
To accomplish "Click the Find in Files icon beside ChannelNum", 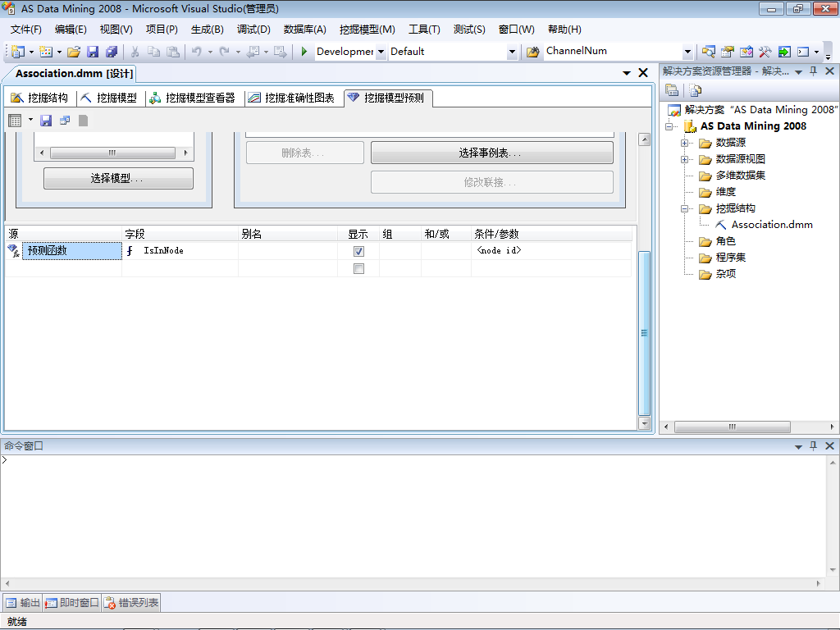I will pos(532,52).
